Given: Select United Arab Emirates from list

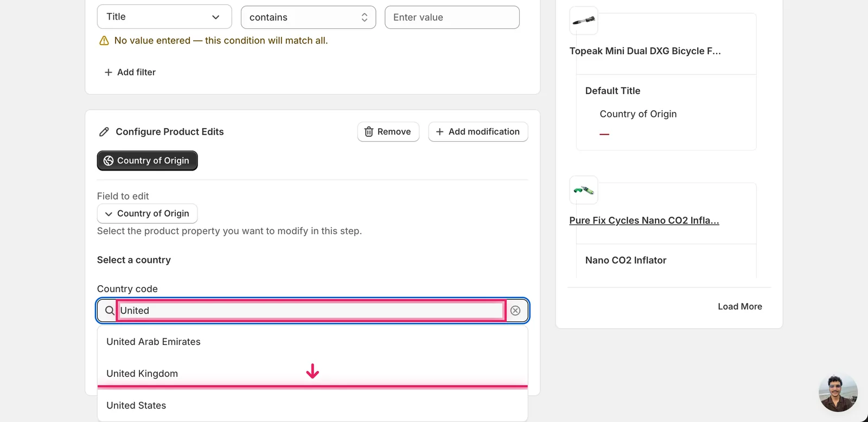Looking at the screenshot, I should tap(312, 342).
